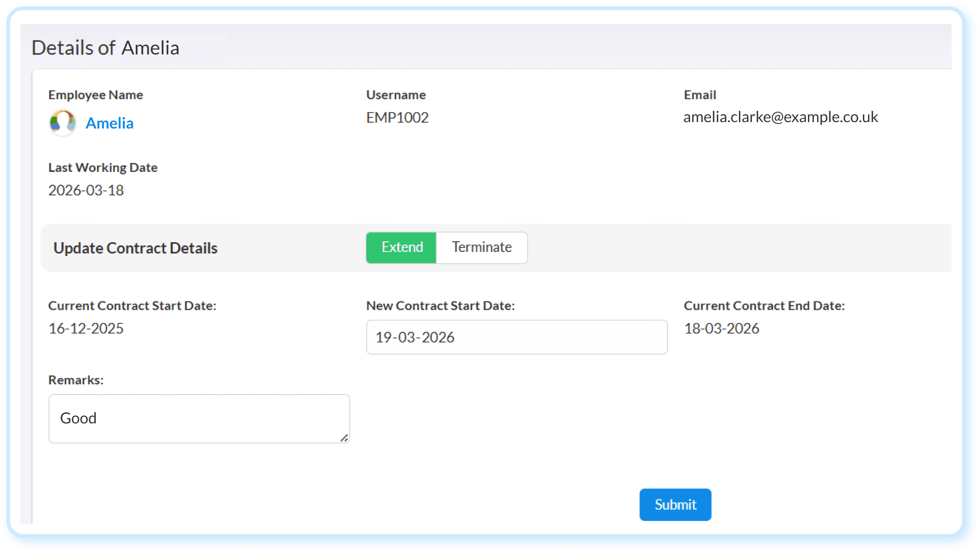Click Amelia's profile avatar icon
The height and width of the screenshot is (552, 980).
click(x=63, y=123)
